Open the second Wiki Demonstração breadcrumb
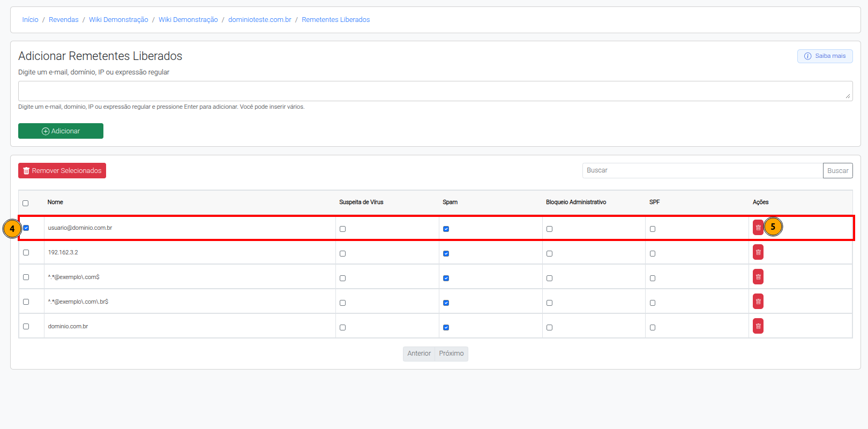Viewport: 868px width, 429px height. point(188,20)
